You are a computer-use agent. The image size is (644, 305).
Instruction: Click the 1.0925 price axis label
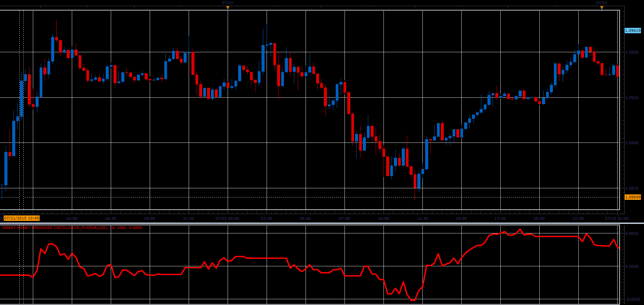tap(632, 98)
